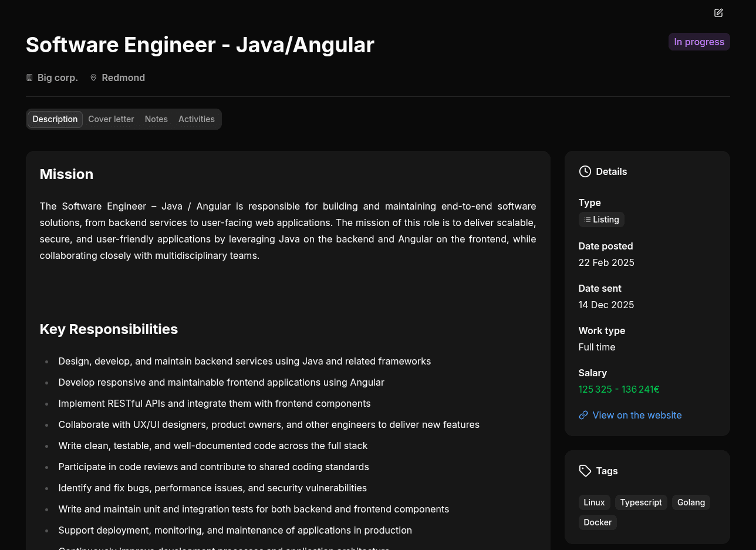This screenshot has width=756, height=550.
Task: Click the chain link icon before View on the website
Action: point(583,415)
